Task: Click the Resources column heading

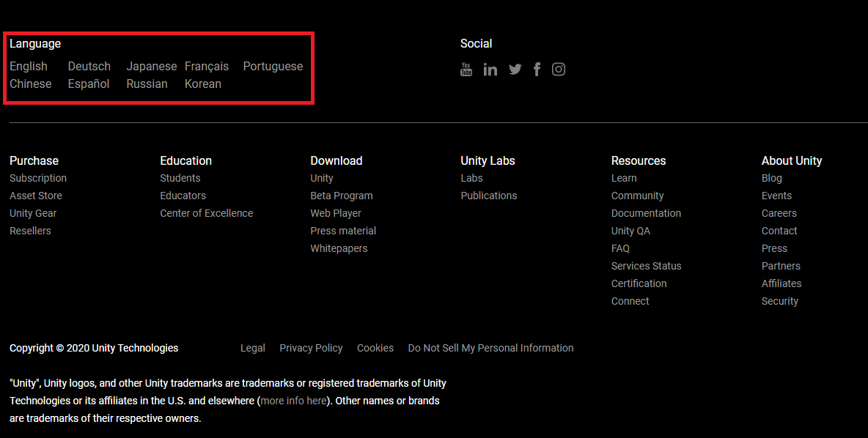Action: [639, 161]
